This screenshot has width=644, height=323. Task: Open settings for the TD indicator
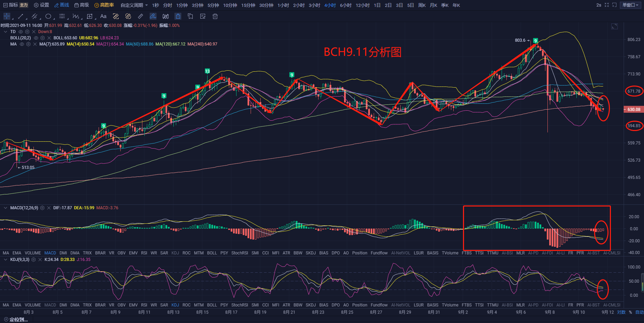tap(27, 32)
